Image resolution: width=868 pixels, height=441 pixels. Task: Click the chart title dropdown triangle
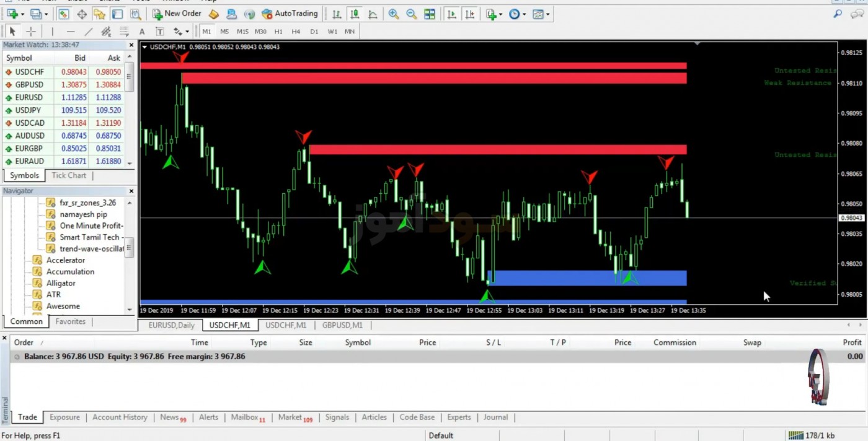click(144, 47)
